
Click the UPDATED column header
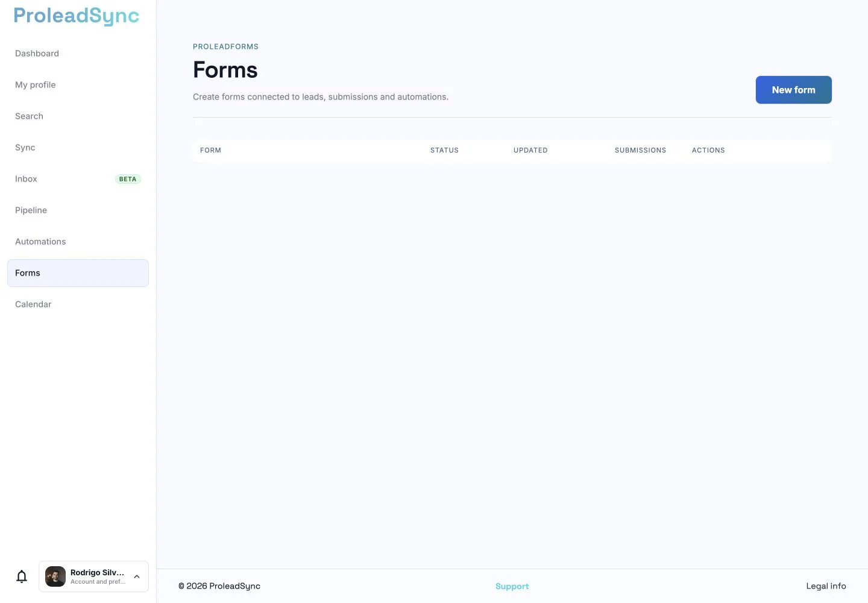[x=530, y=150]
